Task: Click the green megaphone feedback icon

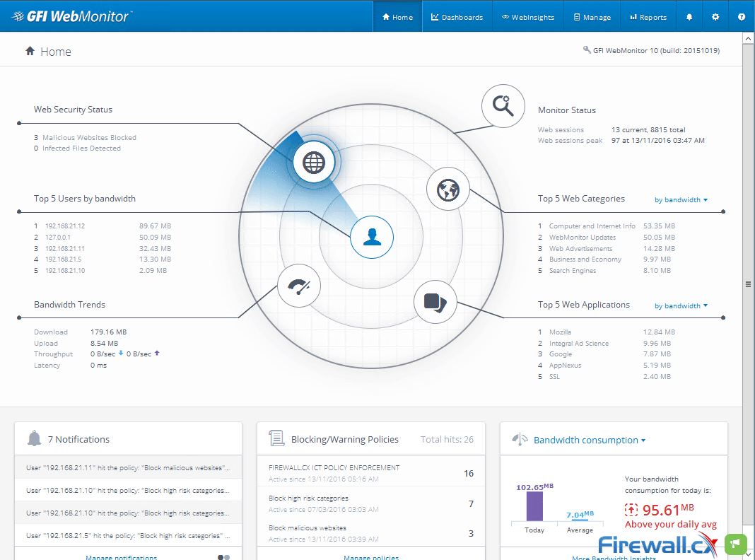Action: pyautogui.click(x=735, y=544)
